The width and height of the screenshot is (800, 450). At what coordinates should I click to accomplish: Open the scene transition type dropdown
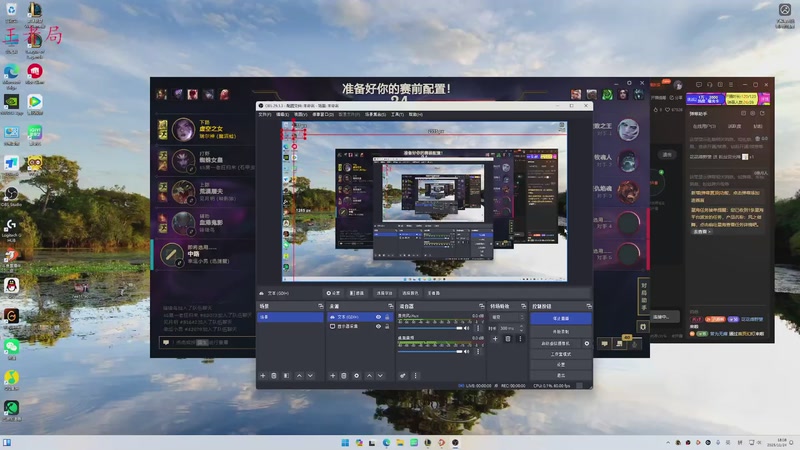point(506,317)
